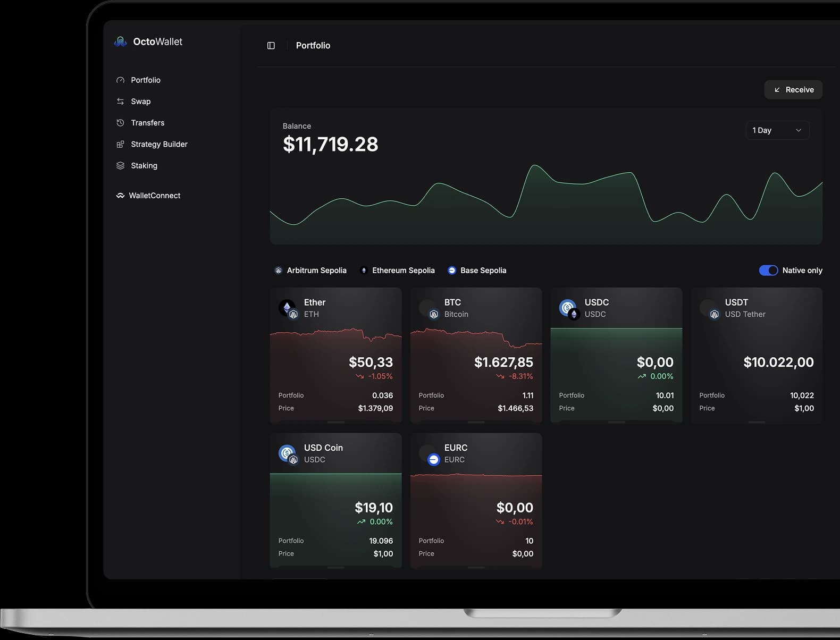840x640 pixels.
Task: Collapse sidebar with the panel toggle icon
Action: coord(271,46)
